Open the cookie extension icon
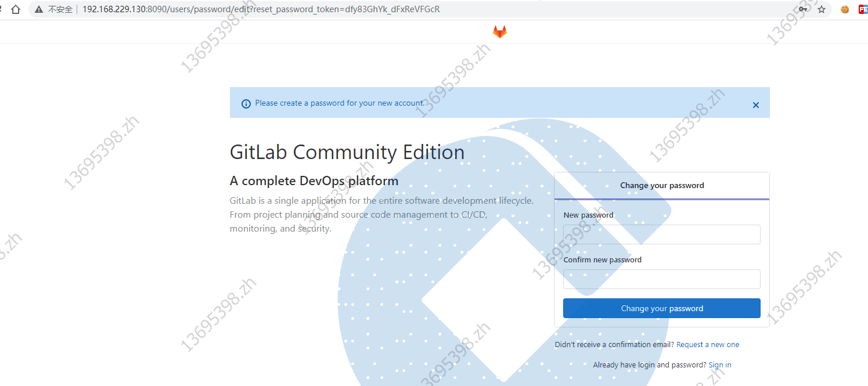The height and width of the screenshot is (386, 868). (845, 9)
